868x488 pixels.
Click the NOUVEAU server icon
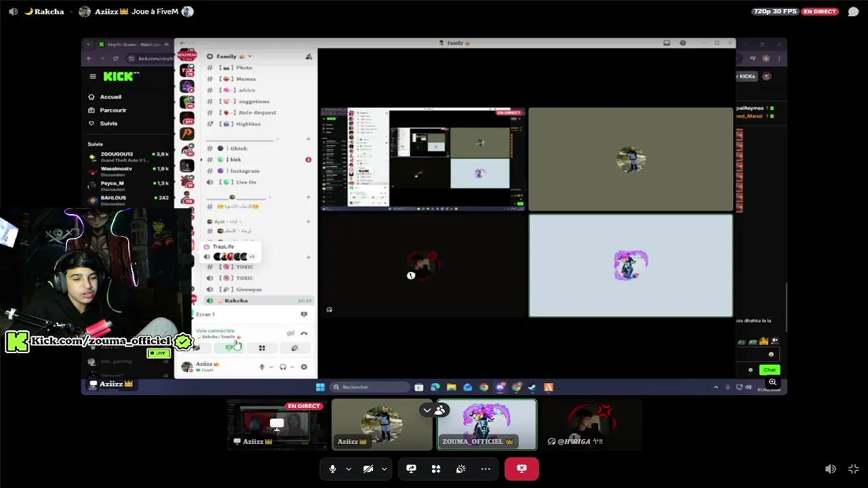point(186,55)
